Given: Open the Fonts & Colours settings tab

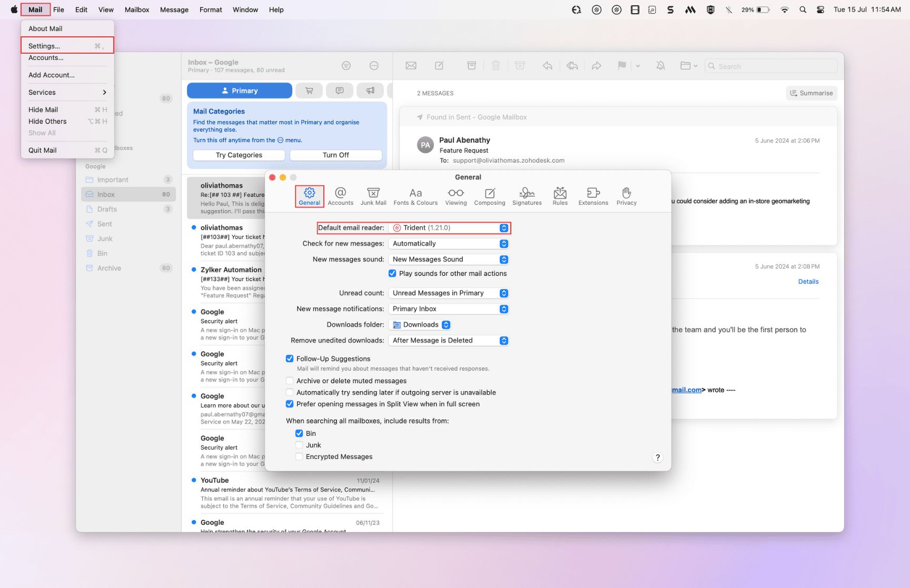Looking at the screenshot, I should [416, 196].
